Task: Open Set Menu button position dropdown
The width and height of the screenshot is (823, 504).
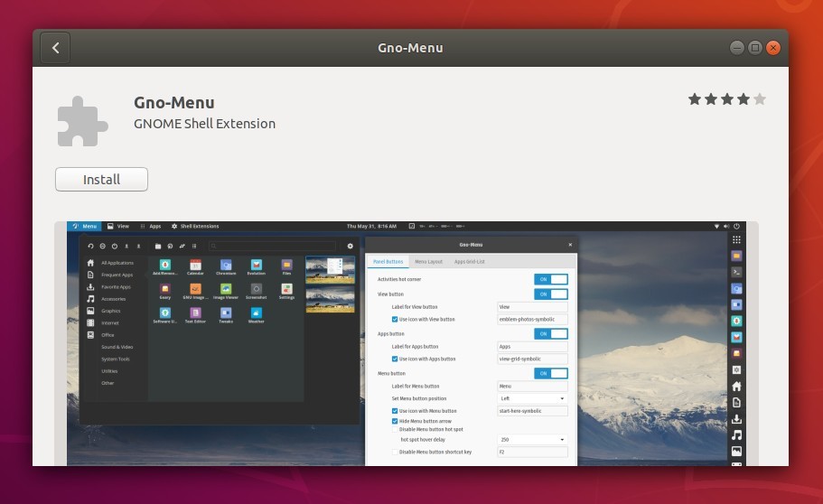Action: click(x=532, y=398)
